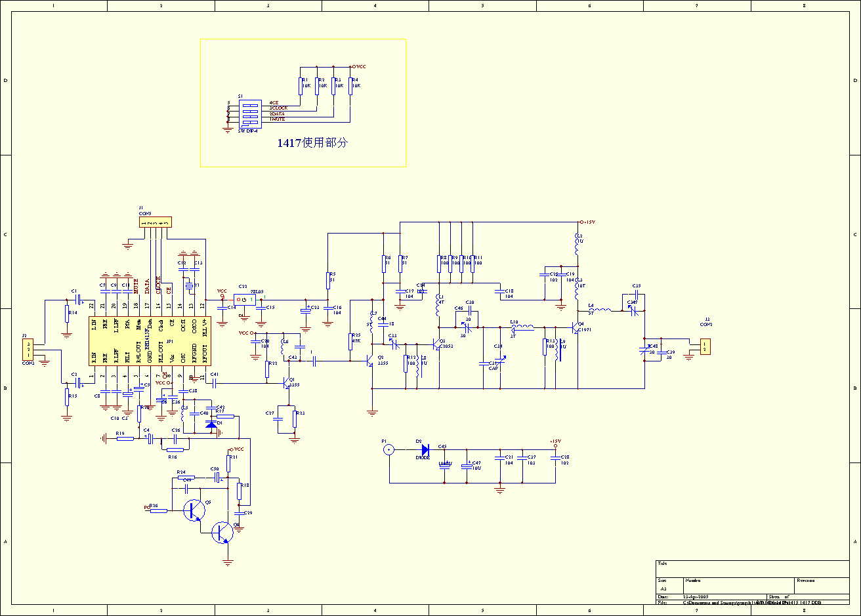Select transistor Q2 3355
This screenshot has width=861, height=616.
coord(369,360)
